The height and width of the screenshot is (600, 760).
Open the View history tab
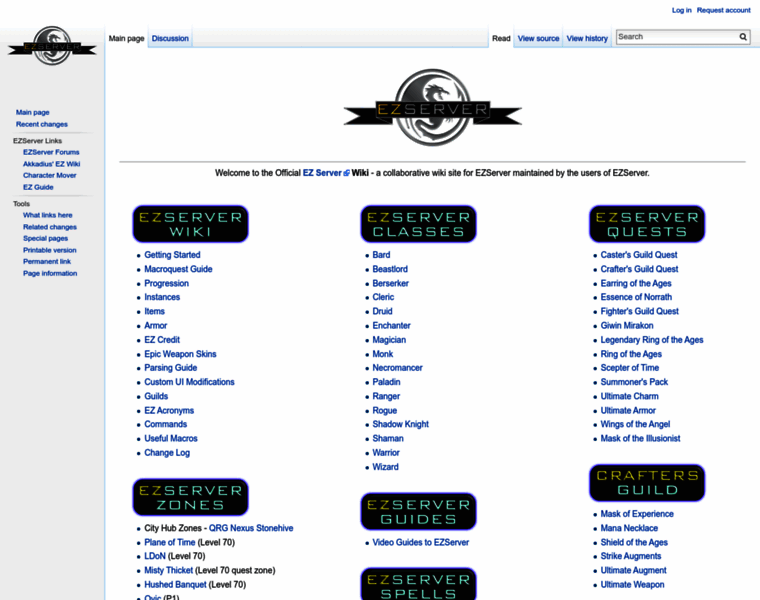pos(587,38)
